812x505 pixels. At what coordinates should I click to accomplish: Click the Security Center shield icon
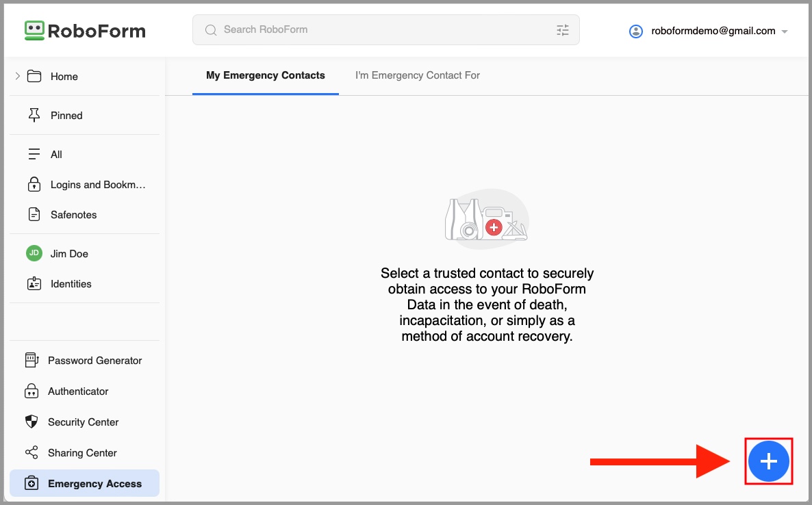pos(31,422)
